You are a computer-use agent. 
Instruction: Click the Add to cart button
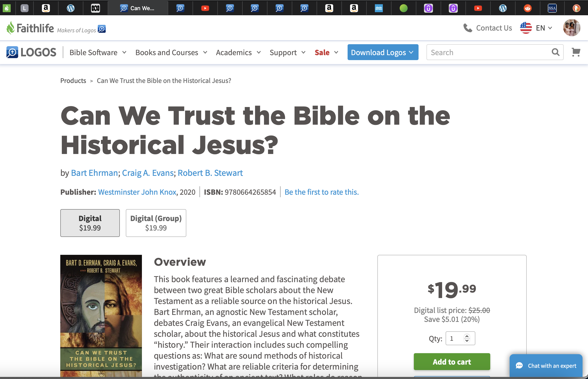452,362
